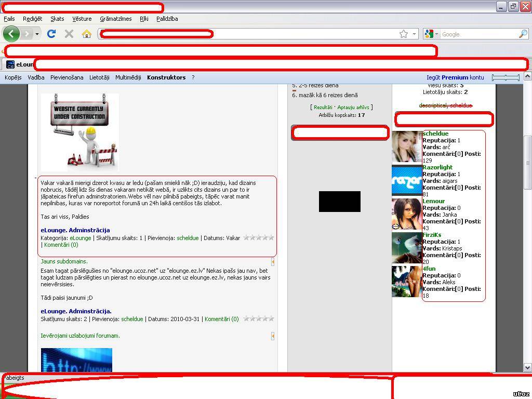Open Ievērojami uzlabojumi forumam. post title
This screenshot has width=532, height=399.
click(x=80, y=336)
